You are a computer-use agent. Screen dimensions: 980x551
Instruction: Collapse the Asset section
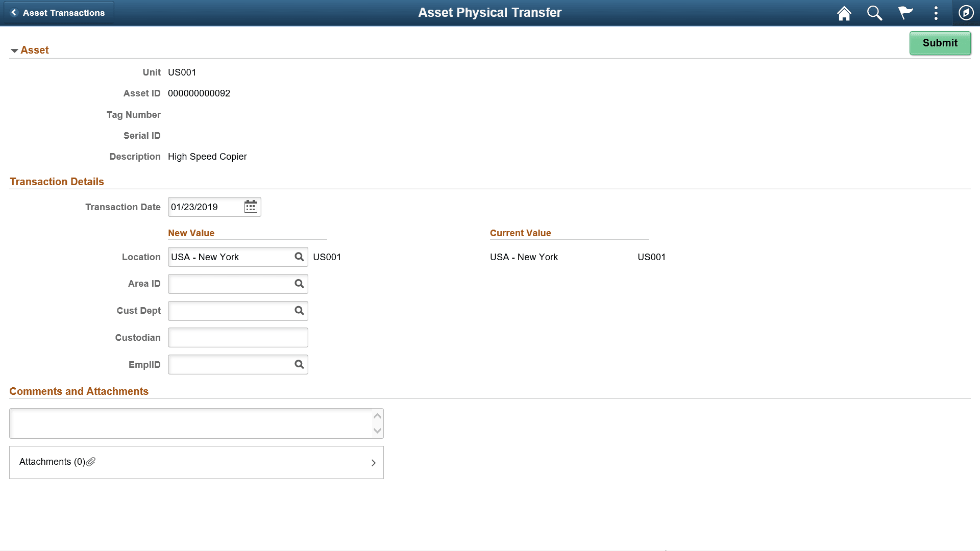(15, 50)
